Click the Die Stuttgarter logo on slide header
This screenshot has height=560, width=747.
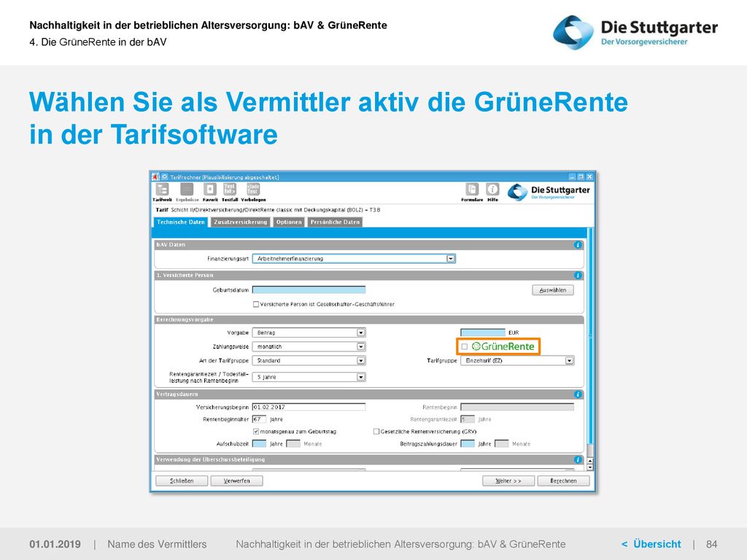pyautogui.click(x=635, y=32)
